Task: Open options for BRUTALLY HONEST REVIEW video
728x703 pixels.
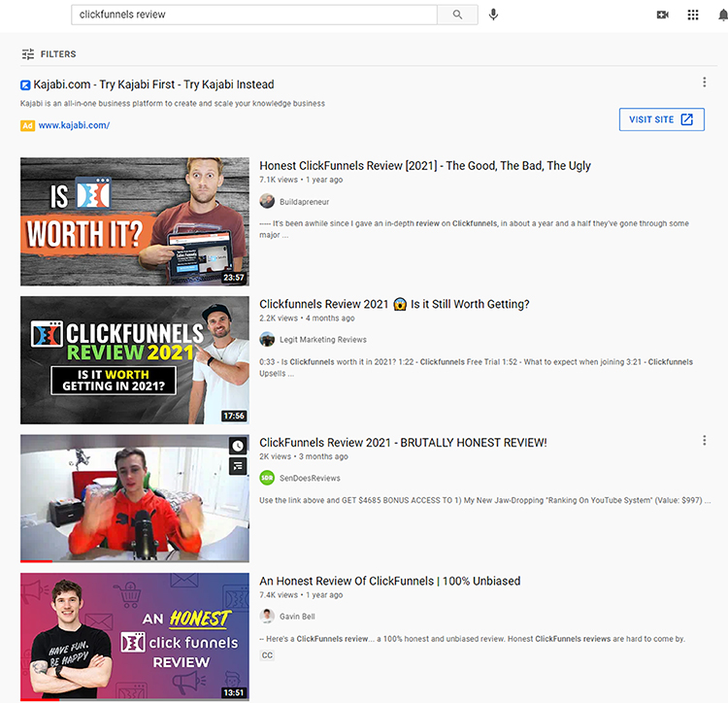Action: 705,441
